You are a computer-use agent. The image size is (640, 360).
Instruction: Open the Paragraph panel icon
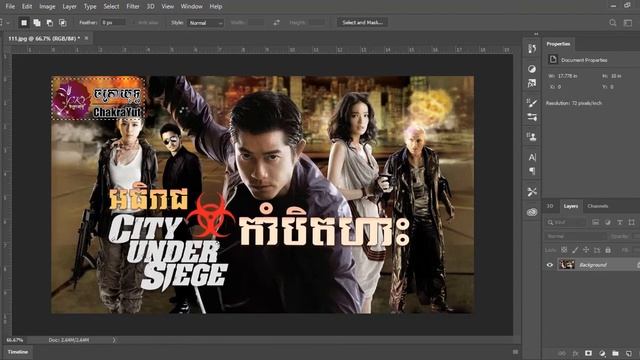tap(532, 171)
